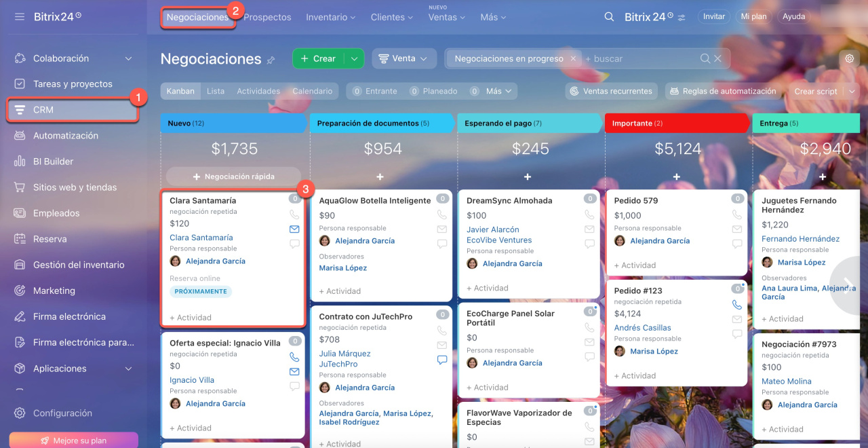Open the Venta pipeline dropdown

(x=403, y=59)
